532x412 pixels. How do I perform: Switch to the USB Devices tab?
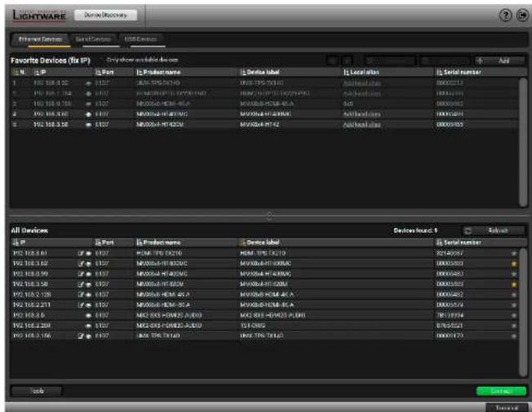141,39
